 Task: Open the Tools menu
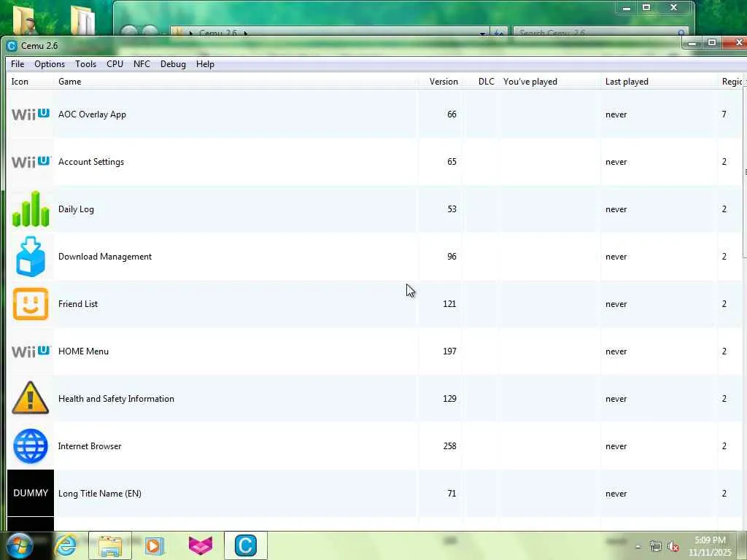[x=86, y=64]
